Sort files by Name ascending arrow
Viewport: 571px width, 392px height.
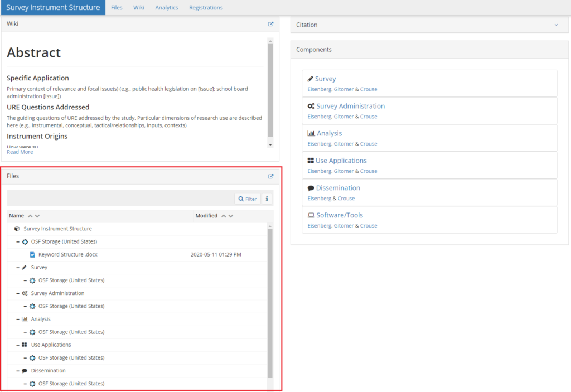pos(30,216)
